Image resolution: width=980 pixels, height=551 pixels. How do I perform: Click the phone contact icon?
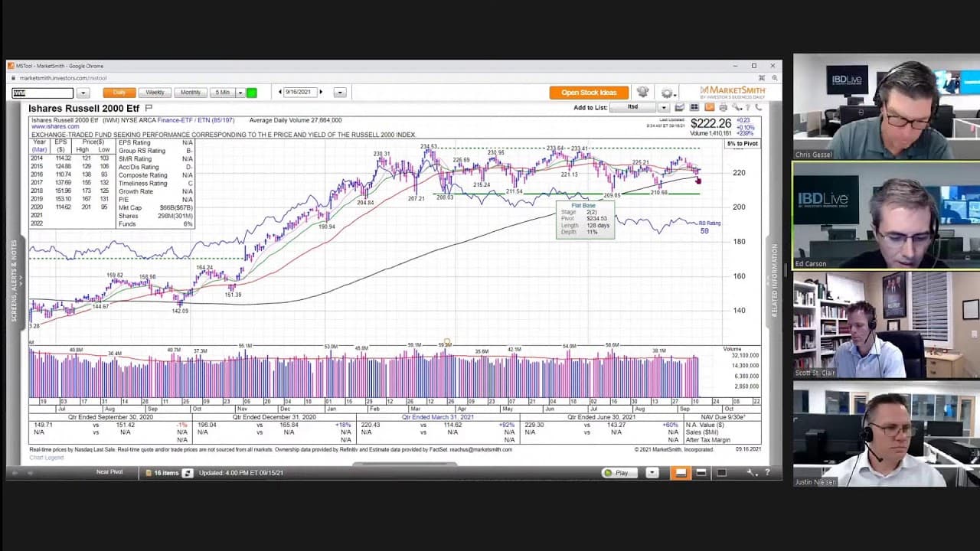(x=758, y=107)
